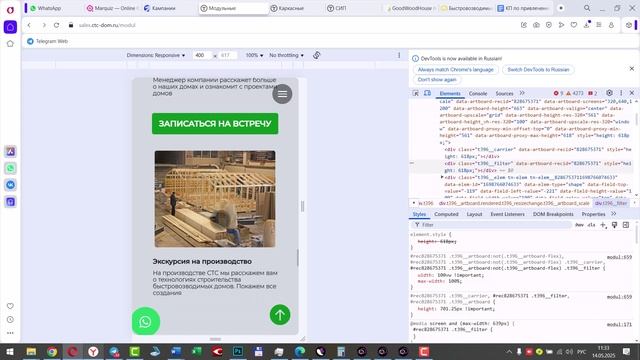Toggle the .cls element classes button in Styles

[591, 225]
